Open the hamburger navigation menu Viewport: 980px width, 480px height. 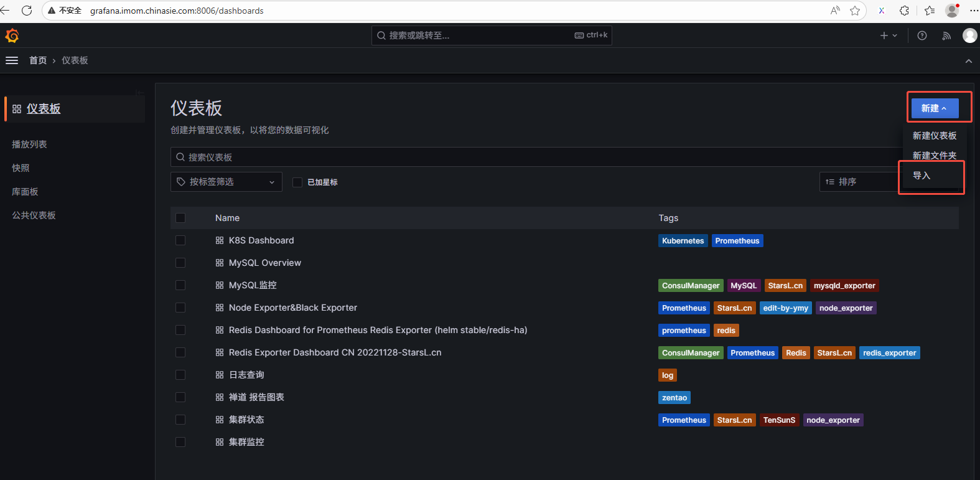click(x=12, y=60)
